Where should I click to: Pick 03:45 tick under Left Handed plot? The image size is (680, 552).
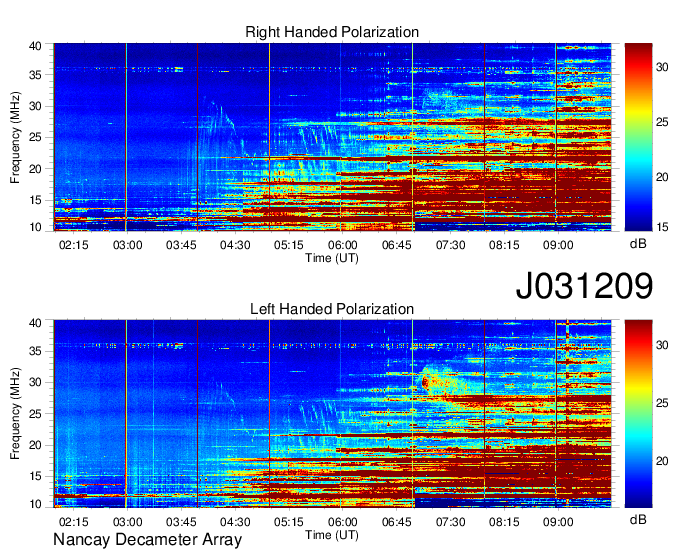click(181, 522)
